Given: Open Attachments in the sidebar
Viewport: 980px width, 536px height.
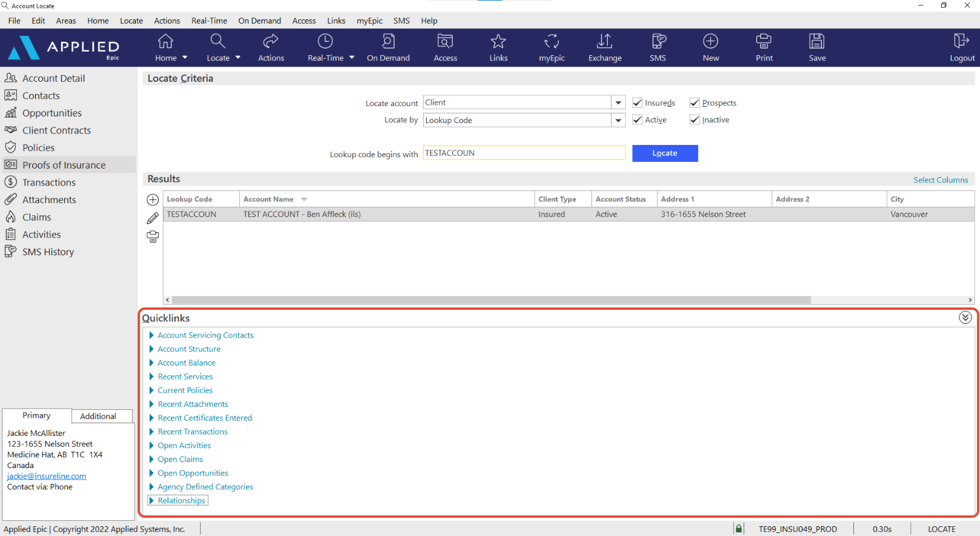Looking at the screenshot, I should (49, 199).
